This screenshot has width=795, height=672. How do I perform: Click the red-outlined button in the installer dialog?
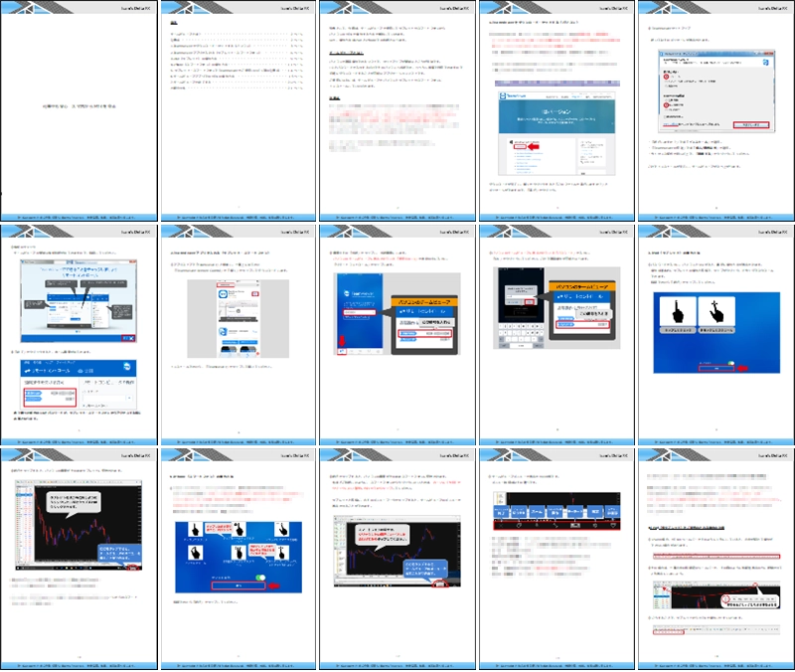click(750, 123)
